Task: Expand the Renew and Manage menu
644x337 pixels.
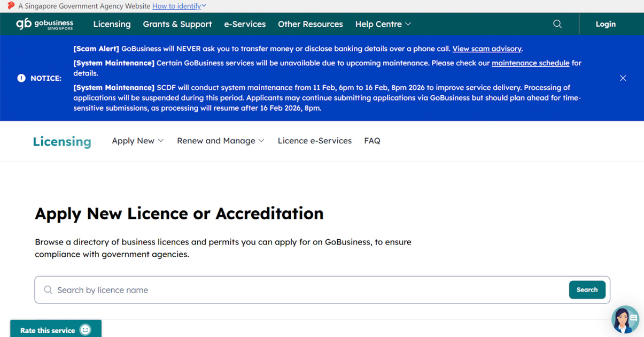Action: [220, 141]
